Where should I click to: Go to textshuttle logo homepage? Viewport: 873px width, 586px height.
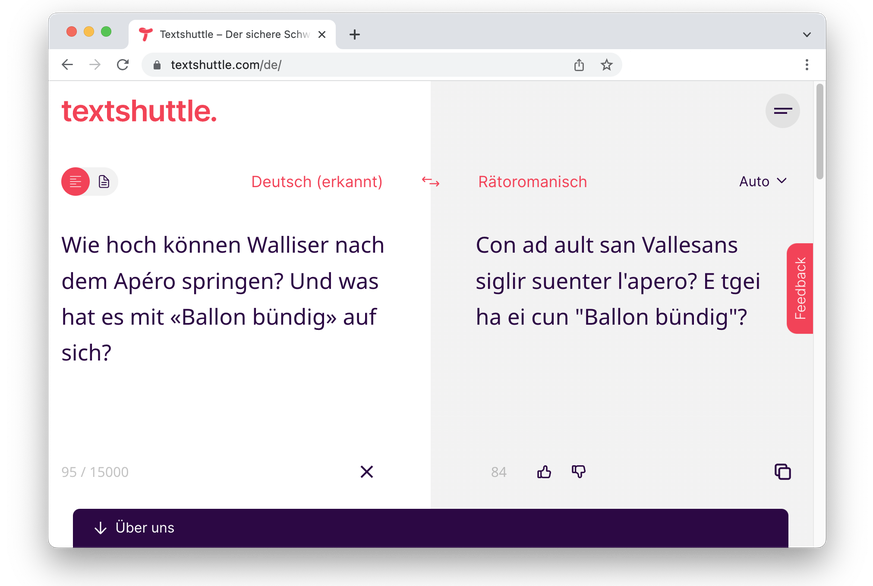[139, 111]
